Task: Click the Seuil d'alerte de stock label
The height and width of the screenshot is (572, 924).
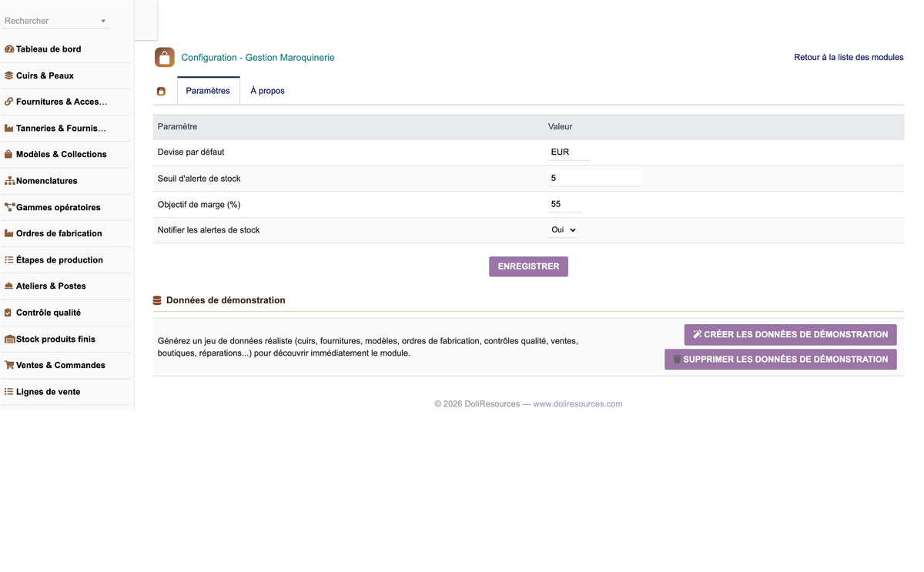Action: pyautogui.click(x=199, y=179)
